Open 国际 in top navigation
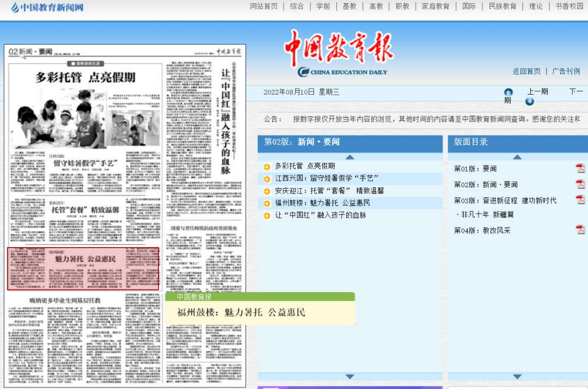The image size is (588, 389). click(469, 7)
